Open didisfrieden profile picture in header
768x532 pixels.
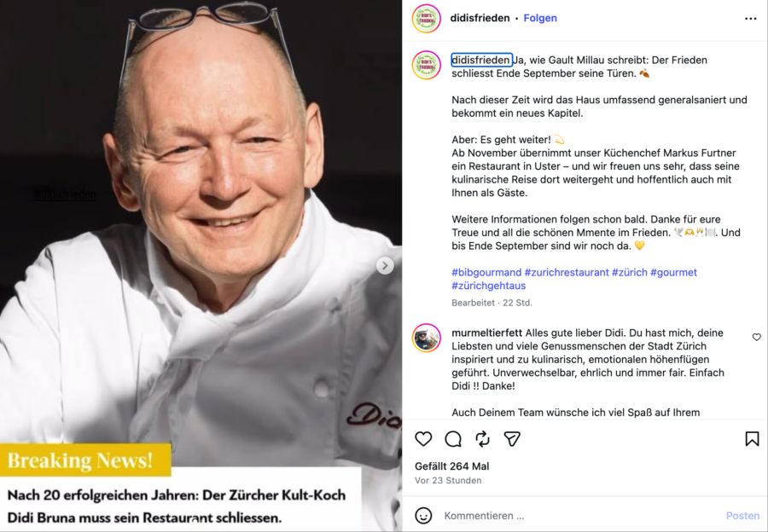(x=426, y=19)
